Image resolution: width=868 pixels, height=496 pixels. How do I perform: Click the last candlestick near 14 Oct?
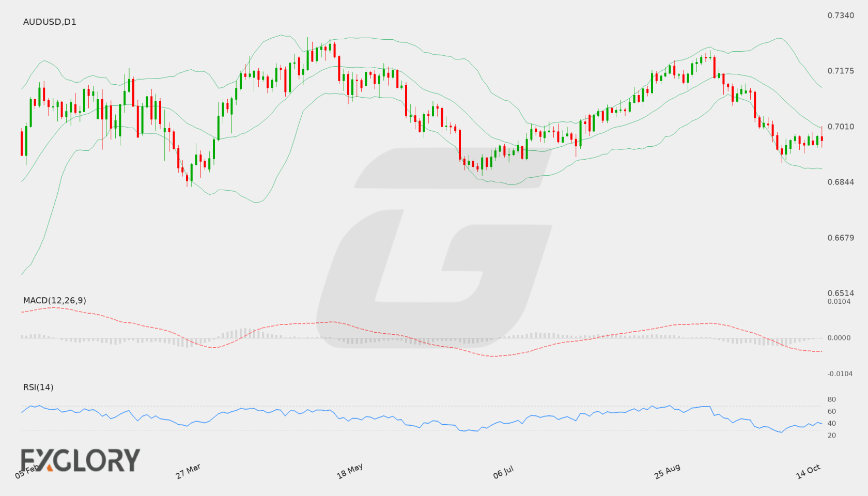(822, 138)
